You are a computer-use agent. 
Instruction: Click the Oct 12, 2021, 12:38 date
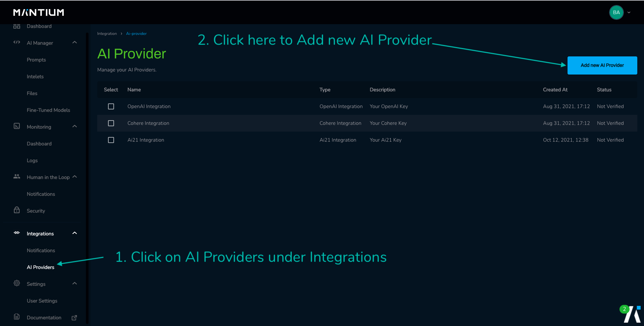(x=566, y=140)
